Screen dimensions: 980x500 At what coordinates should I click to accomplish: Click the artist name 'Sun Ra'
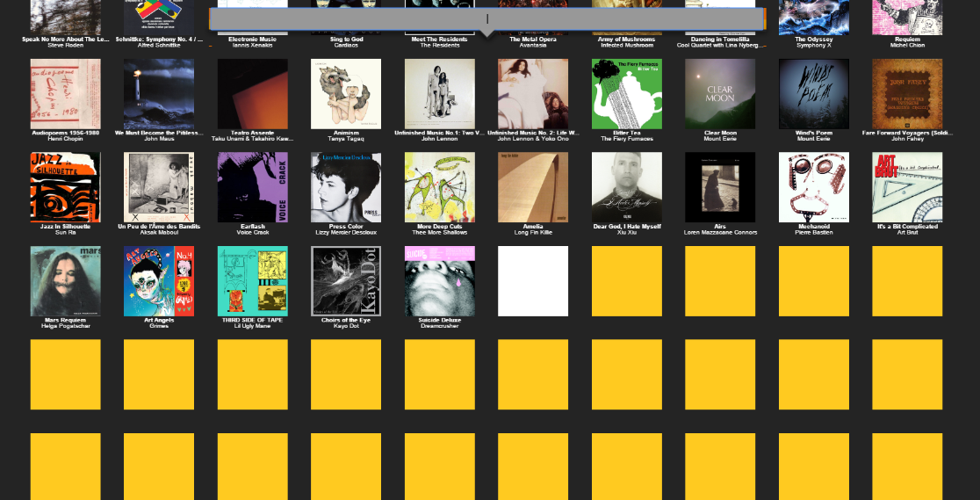66,232
